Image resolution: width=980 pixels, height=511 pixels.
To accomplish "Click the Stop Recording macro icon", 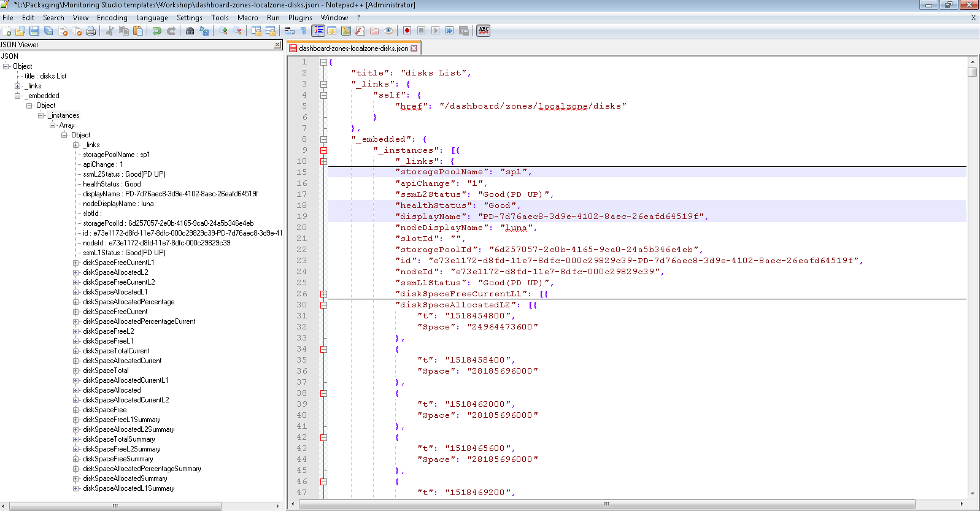I will point(421,31).
